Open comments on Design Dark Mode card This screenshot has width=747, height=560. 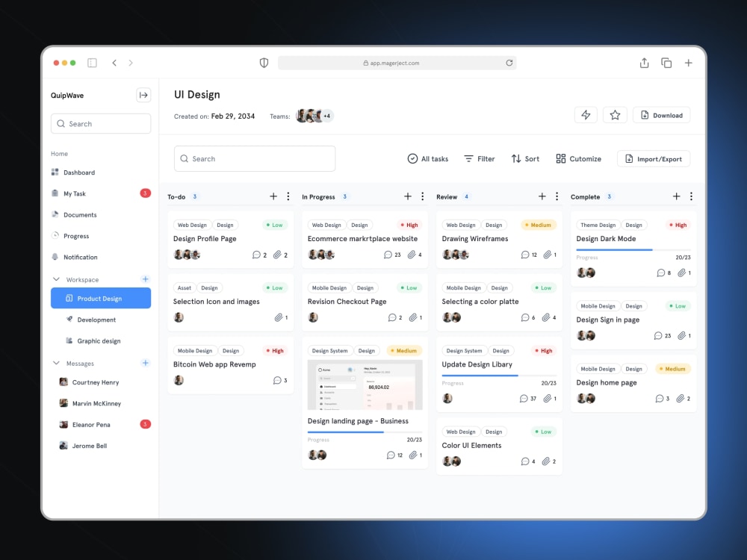click(663, 273)
